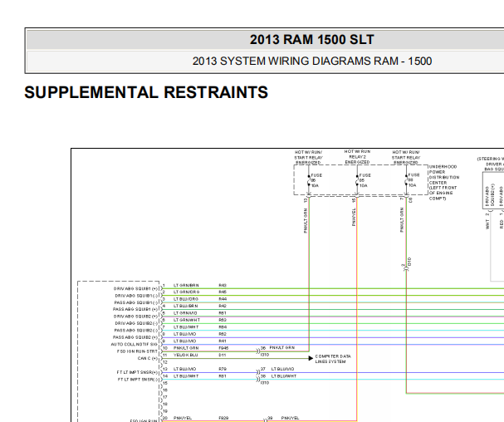This screenshot has height=422, width=504.
Task: Click connector pin "36 PNK/LT GRN" label
Action: [277, 348]
